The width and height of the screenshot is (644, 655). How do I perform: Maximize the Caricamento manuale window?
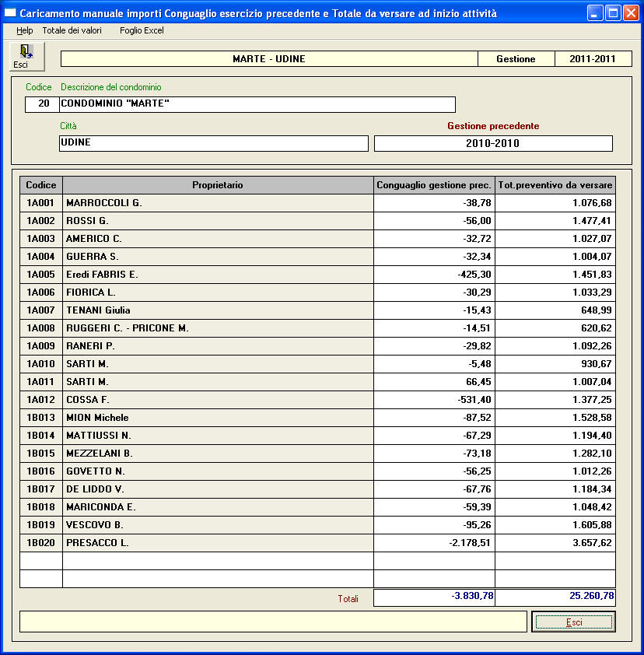point(613,13)
